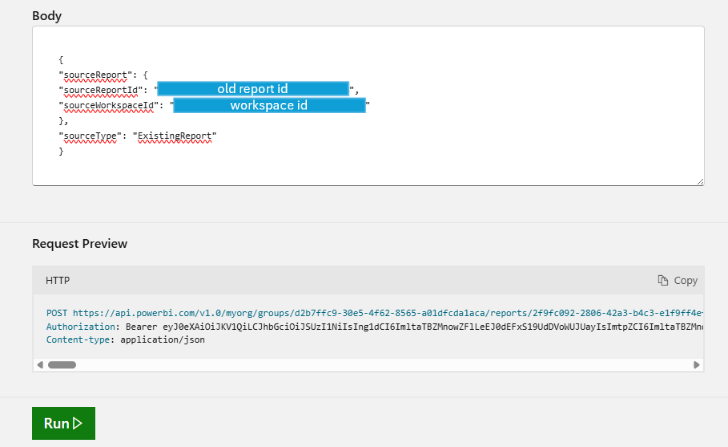728x447 pixels.
Task: Click the play triangle on Run
Action: tap(77, 424)
